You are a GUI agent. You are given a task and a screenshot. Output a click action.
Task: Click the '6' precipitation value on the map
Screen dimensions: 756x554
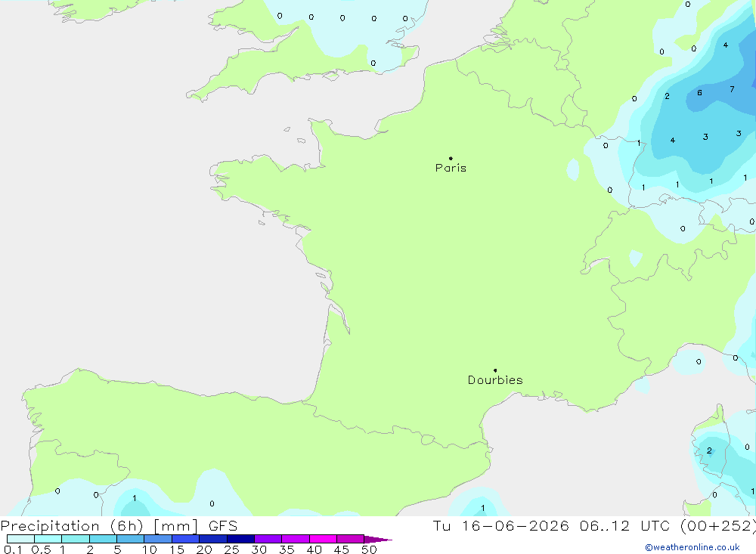pyautogui.click(x=699, y=92)
